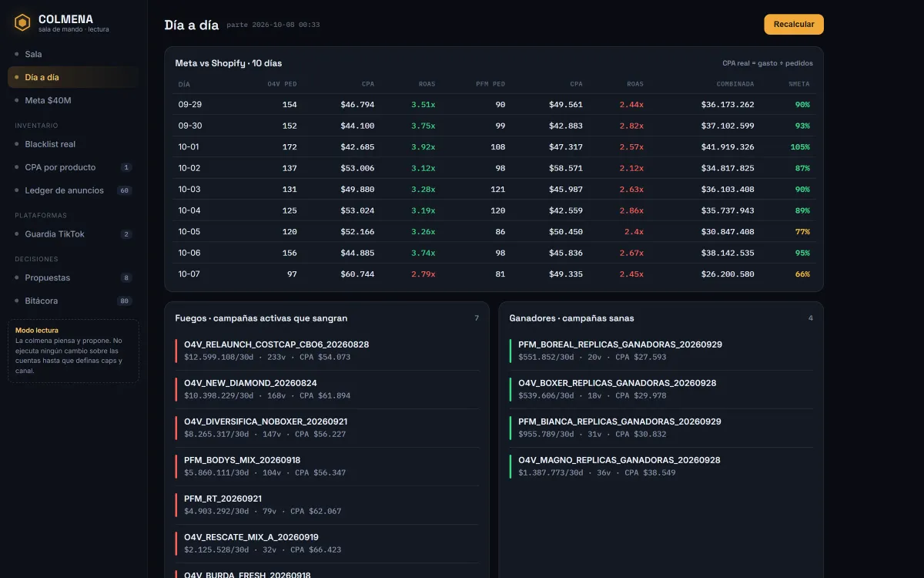
Task: Open the Bitácora log page
Action: (73, 301)
